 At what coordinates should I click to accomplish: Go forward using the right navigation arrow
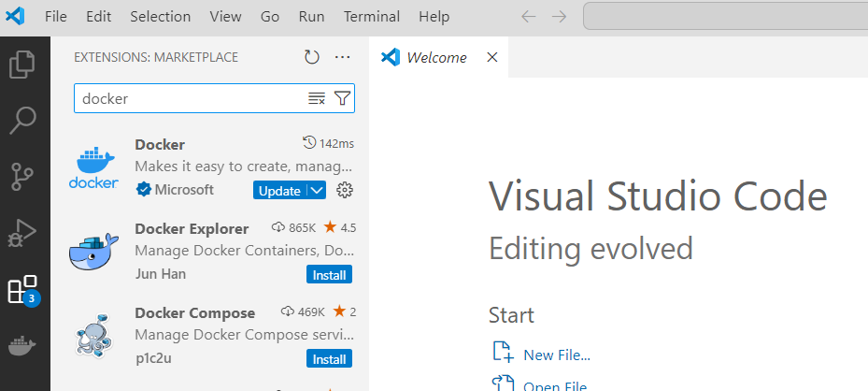click(x=559, y=17)
